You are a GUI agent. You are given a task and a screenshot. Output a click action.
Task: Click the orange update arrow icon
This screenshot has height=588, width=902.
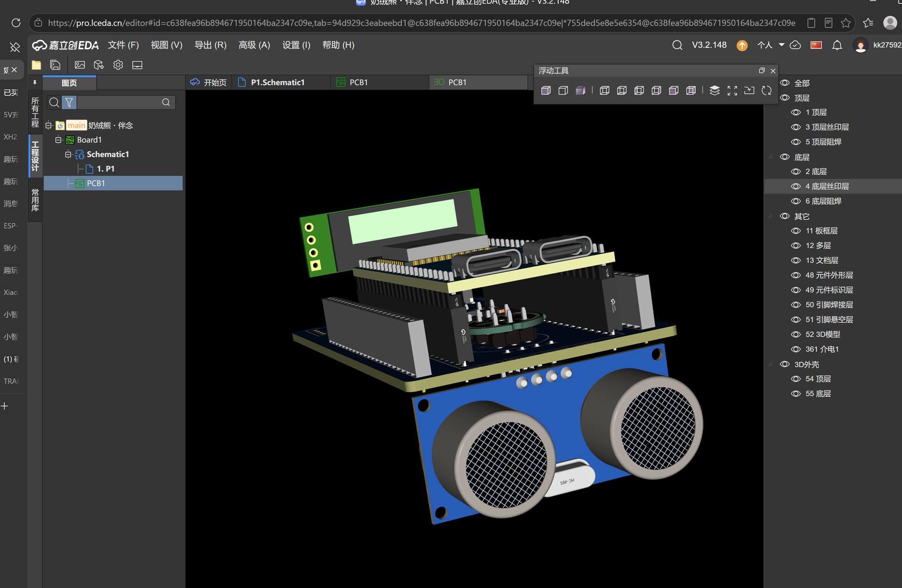[742, 45]
